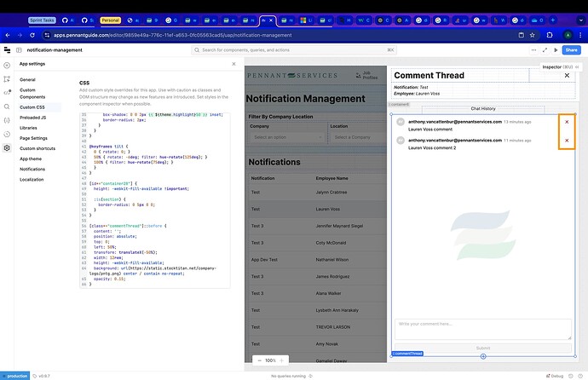The width and height of the screenshot is (588, 380).
Task: Open the Retool main menu logo icon
Action: (x=7, y=49)
